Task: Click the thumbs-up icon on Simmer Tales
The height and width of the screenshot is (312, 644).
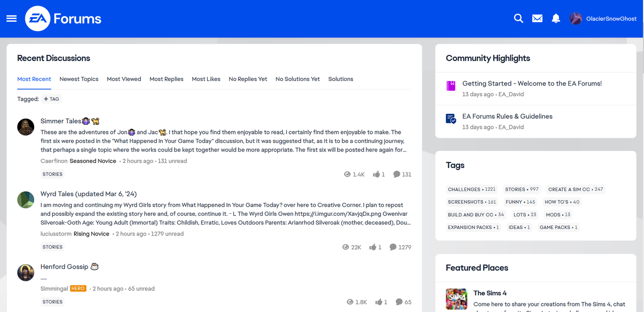Action: tap(376, 174)
